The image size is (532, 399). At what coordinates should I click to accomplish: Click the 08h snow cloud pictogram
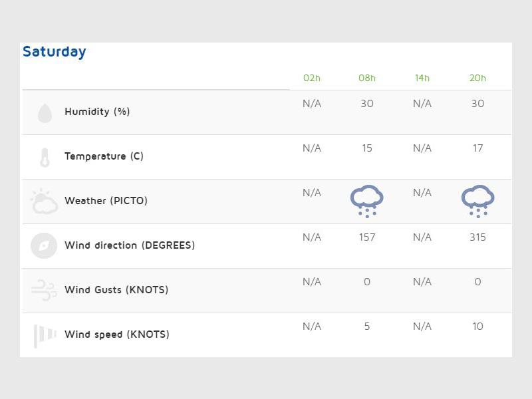tap(367, 201)
